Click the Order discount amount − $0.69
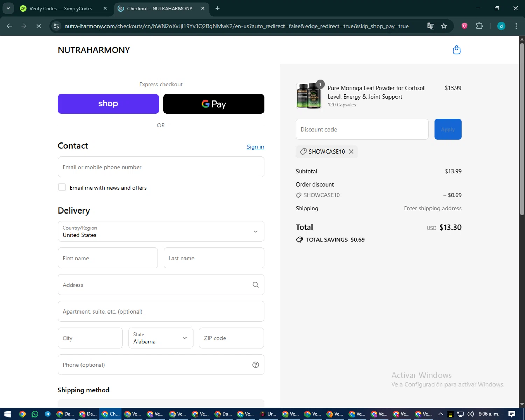Screen dimensions: 525x420 pos(452,195)
